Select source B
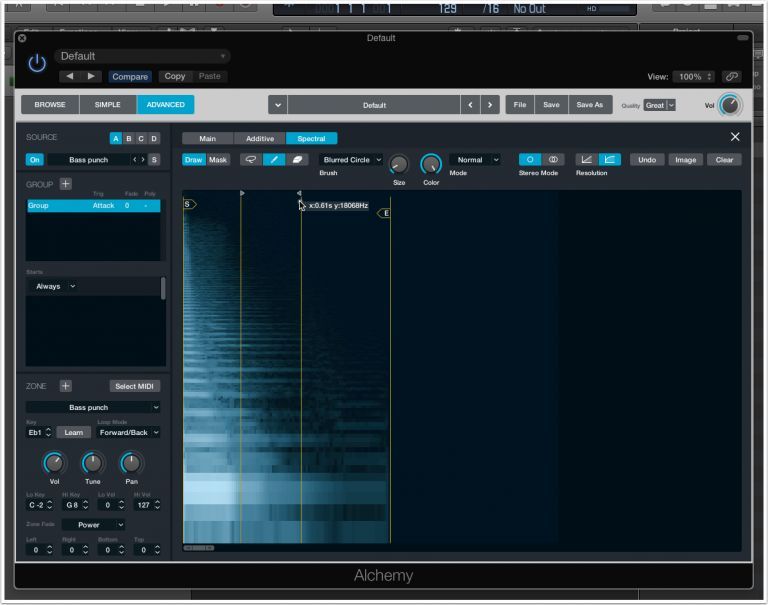Viewport: 768px width, 605px height. pos(129,139)
